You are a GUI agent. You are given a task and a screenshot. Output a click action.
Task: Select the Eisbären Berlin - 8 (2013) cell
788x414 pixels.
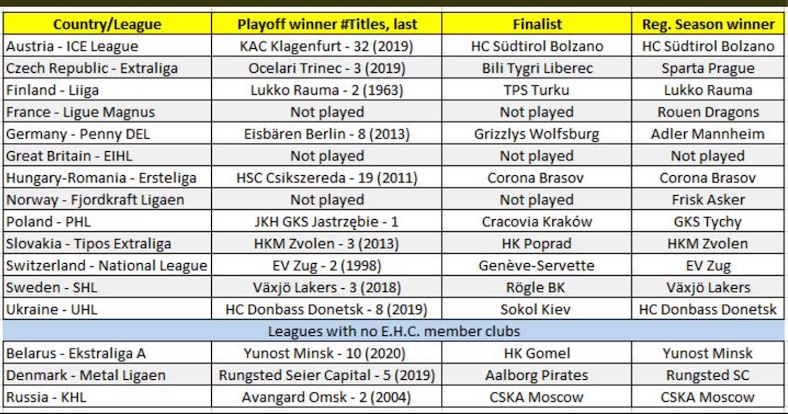tap(327, 134)
